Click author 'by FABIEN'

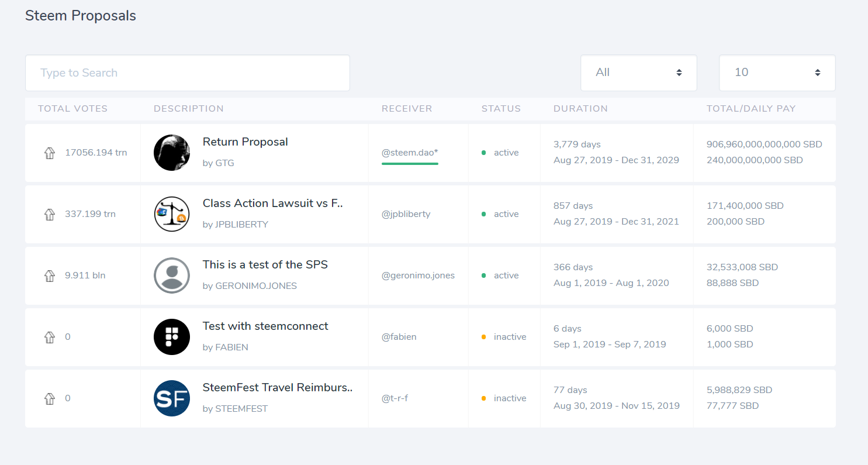(226, 347)
